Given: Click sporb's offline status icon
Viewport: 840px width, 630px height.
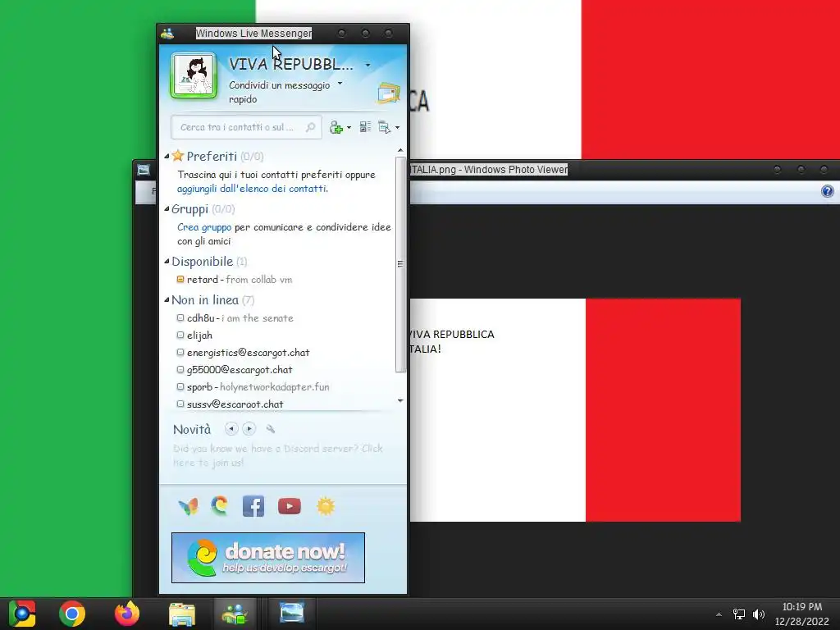Looking at the screenshot, I should click(180, 386).
